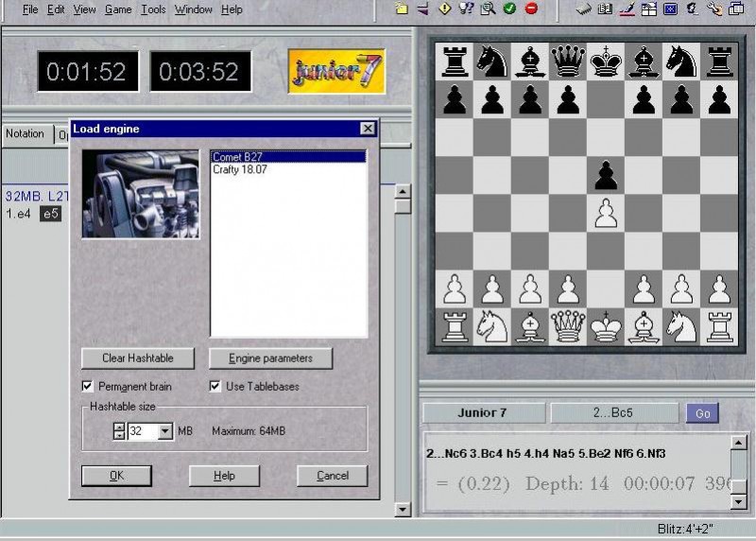756x541 pixels.
Task: Click the stacked windows toolbar icon
Action: click(x=736, y=9)
